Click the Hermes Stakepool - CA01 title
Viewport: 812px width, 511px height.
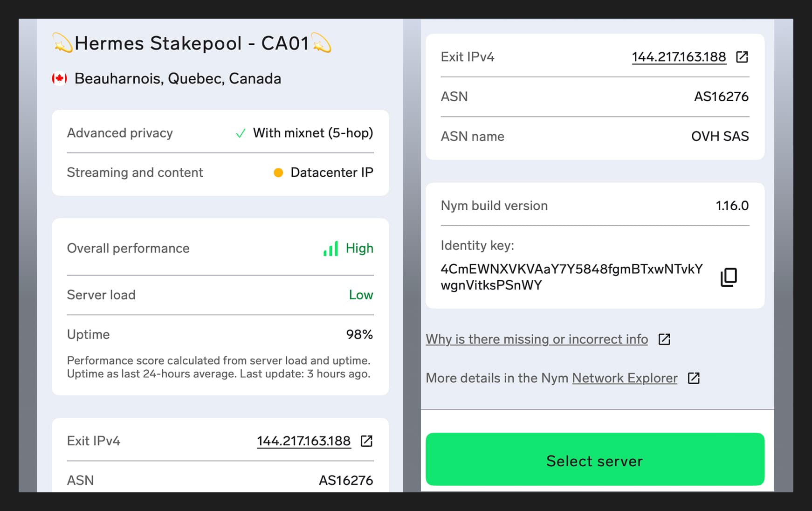point(192,43)
